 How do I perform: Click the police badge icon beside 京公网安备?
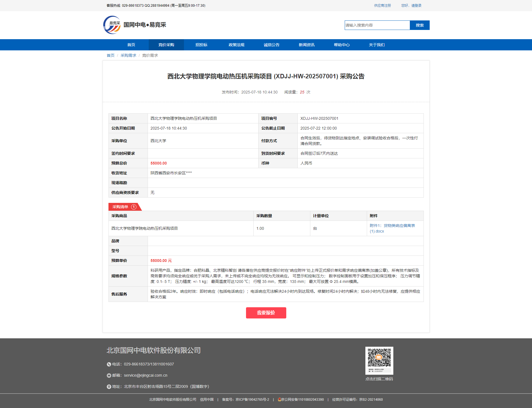[x=279, y=400]
